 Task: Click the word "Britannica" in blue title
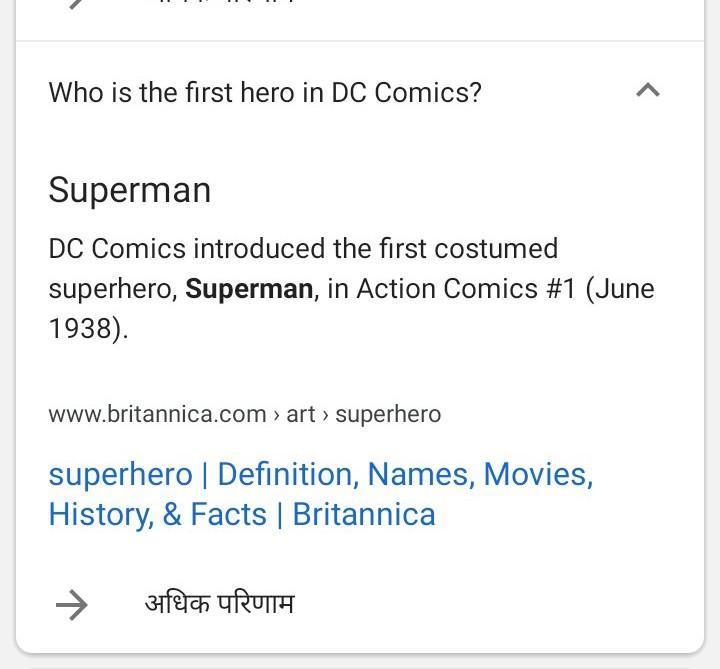pos(364,514)
